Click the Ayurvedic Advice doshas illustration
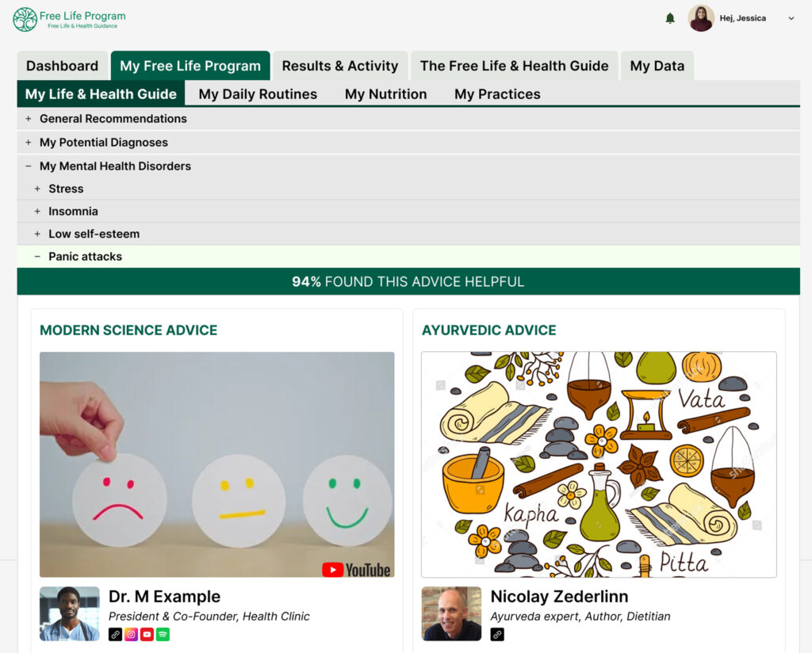The height and width of the screenshot is (653, 812). click(x=599, y=464)
